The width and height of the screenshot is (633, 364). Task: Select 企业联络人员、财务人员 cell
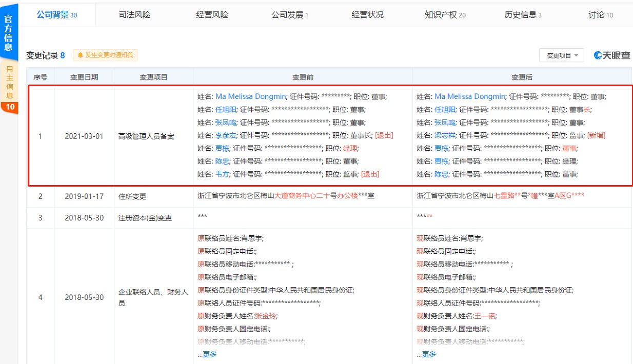tap(153, 297)
